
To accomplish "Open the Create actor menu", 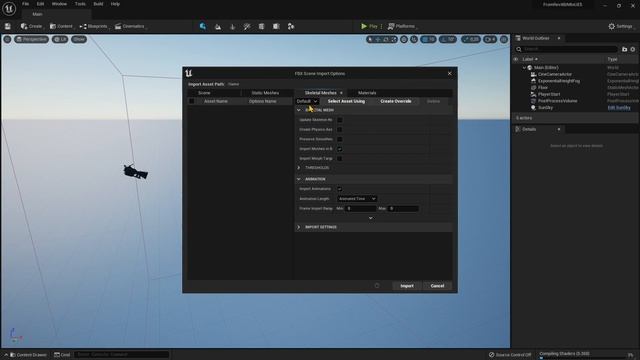I will coord(31,26).
